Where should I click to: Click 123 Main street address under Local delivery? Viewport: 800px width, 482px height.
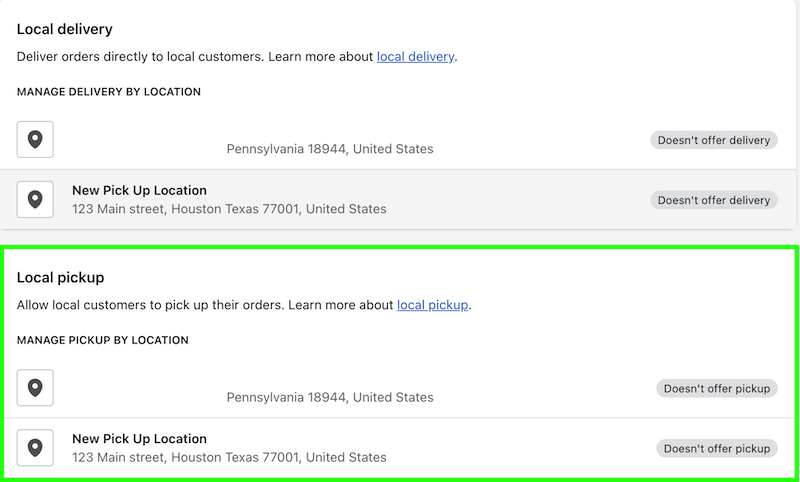click(229, 209)
